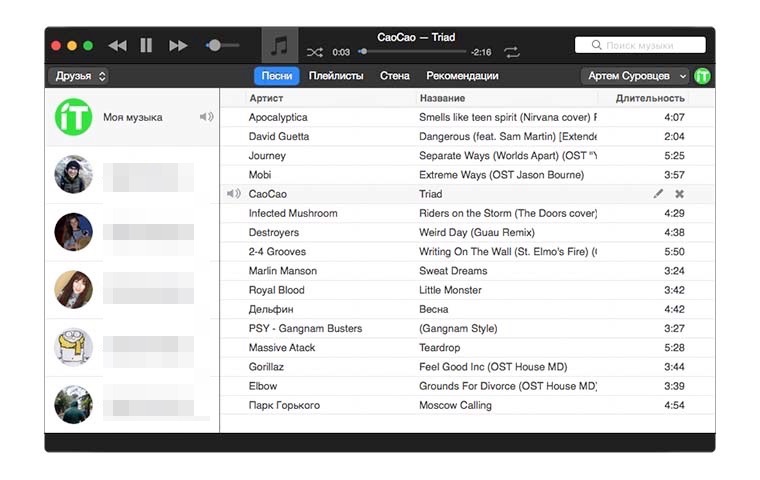Open the Рекомендации tab
The width and height of the screenshot is (760, 480).
pos(462,76)
